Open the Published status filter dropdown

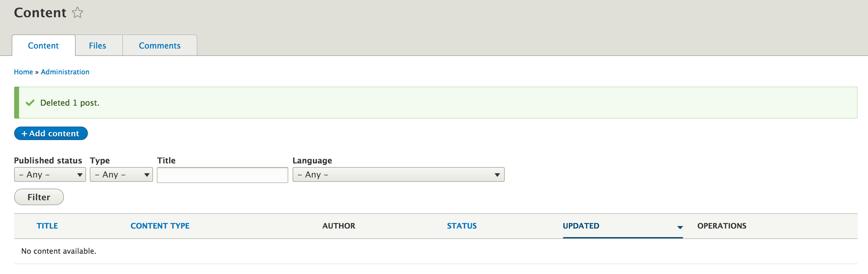coord(50,174)
